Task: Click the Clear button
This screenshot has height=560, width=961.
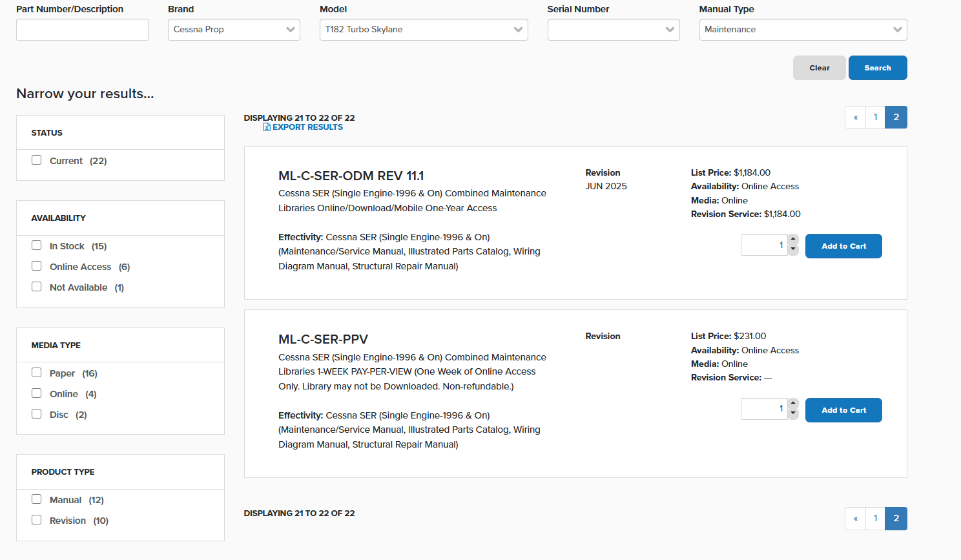Action: [819, 68]
